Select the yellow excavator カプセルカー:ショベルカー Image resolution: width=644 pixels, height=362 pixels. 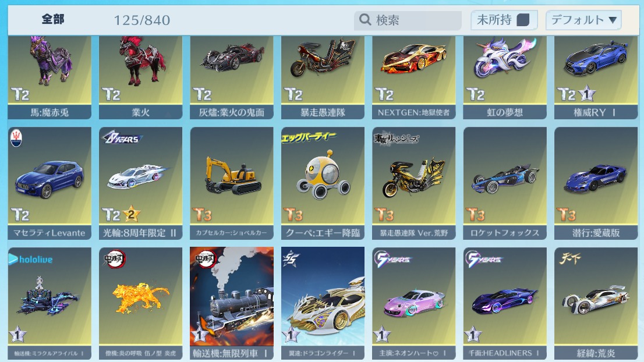tap(232, 183)
